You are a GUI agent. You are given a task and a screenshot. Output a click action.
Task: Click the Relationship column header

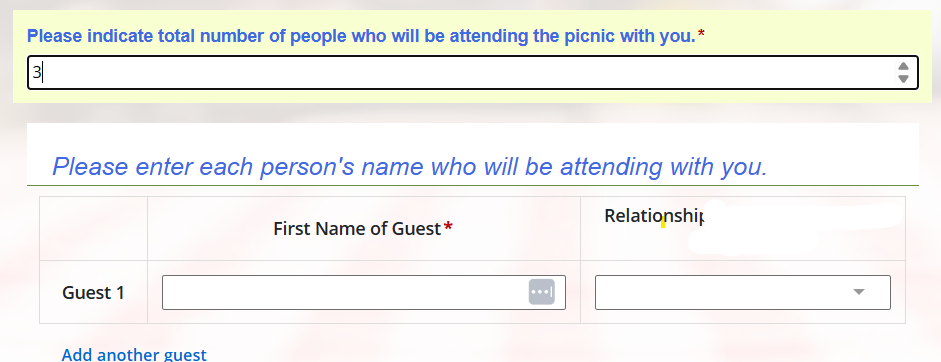coord(654,216)
